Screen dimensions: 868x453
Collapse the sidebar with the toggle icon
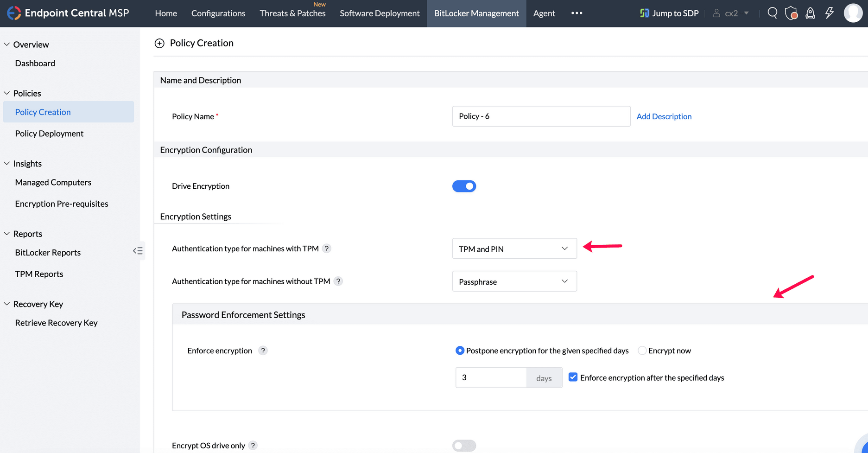(138, 251)
